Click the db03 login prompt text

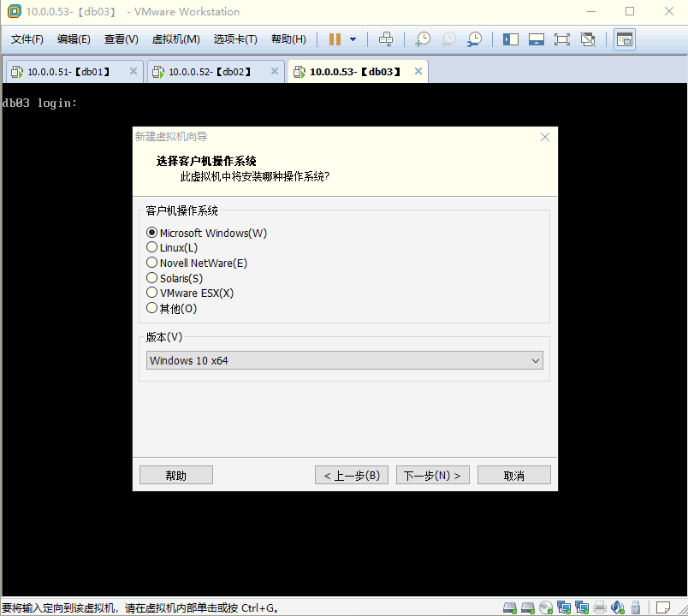(39, 104)
